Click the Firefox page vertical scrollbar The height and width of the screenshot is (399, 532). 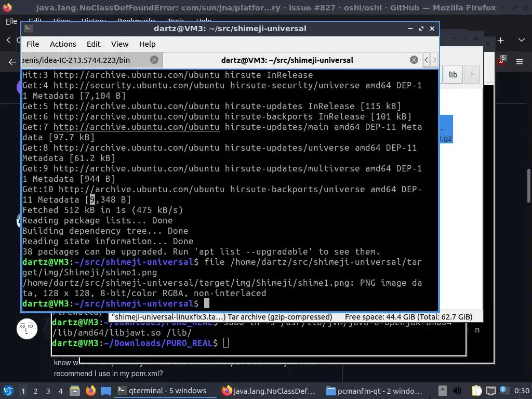(x=529, y=186)
